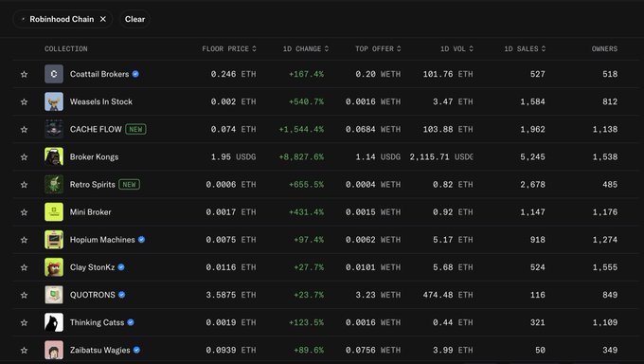Click the 2,115.71 volume for Broker Kongs

[441, 156]
